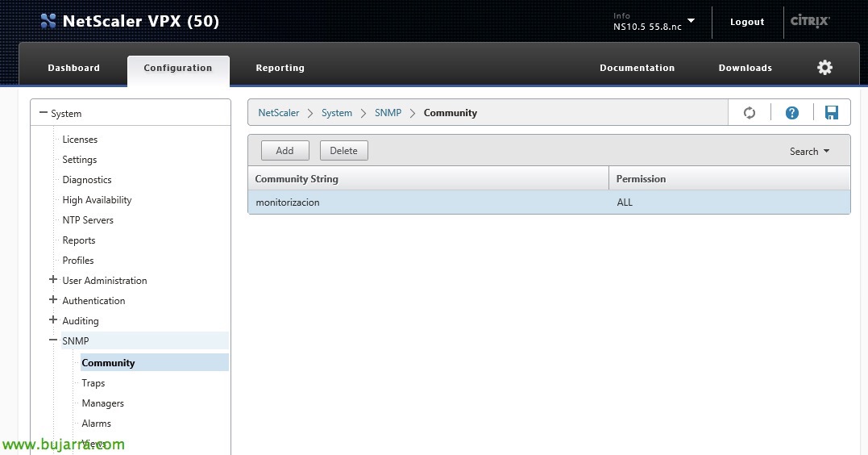
Task: Open Traps under SNMP
Action: click(93, 383)
